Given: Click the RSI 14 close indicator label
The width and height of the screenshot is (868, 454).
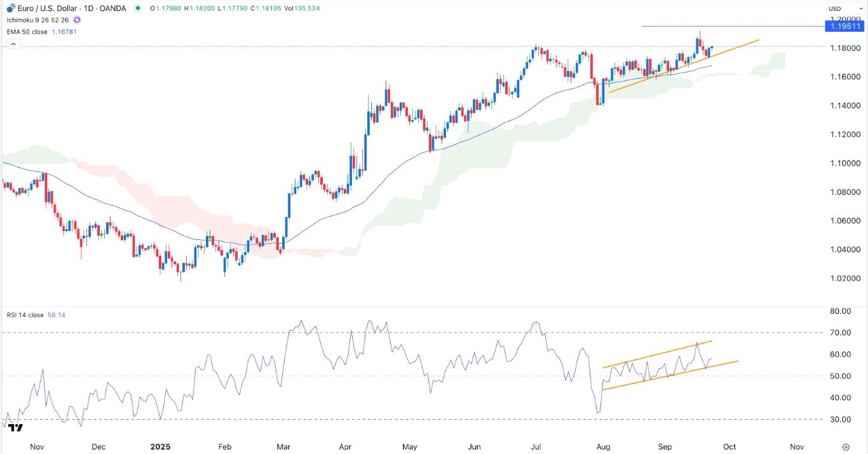Looking at the screenshot, I should point(25,314).
